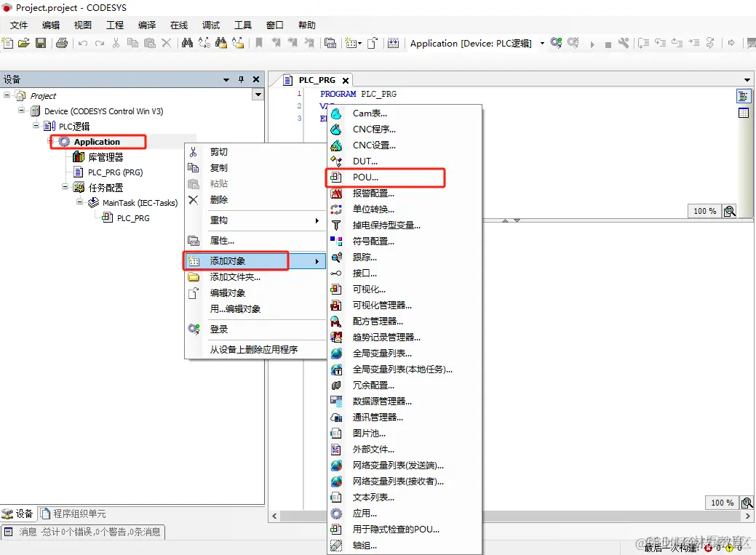This screenshot has height=555, width=756.
Task: Click 登录 in the context menu
Action: pos(255,330)
